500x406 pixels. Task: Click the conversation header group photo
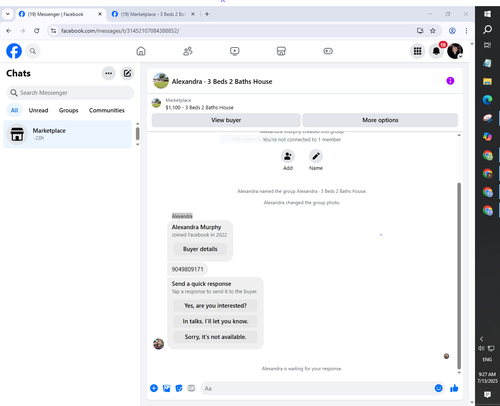(x=161, y=81)
